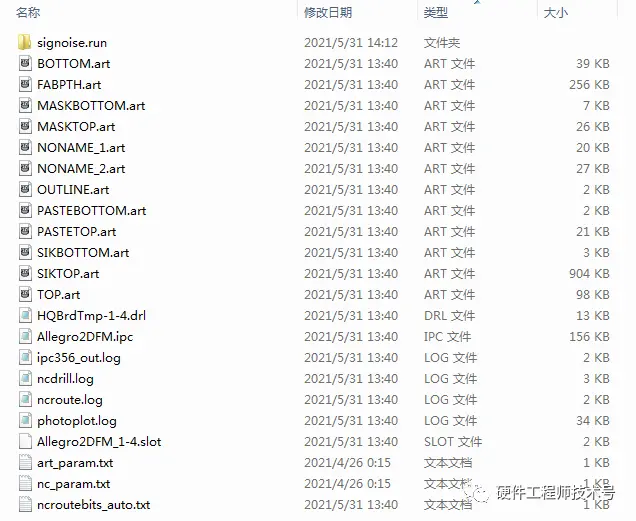636x521 pixels.
Task: Select the ncroutebits_auto.txt file name
Action: [x=93, y=505]
